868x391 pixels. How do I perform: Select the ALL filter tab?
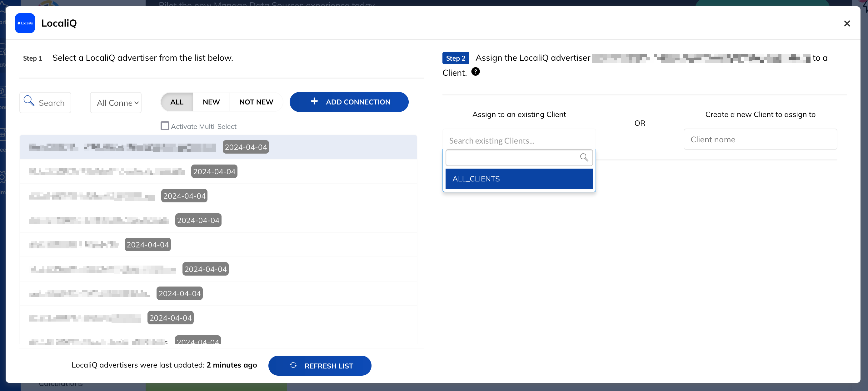[177, 102]
